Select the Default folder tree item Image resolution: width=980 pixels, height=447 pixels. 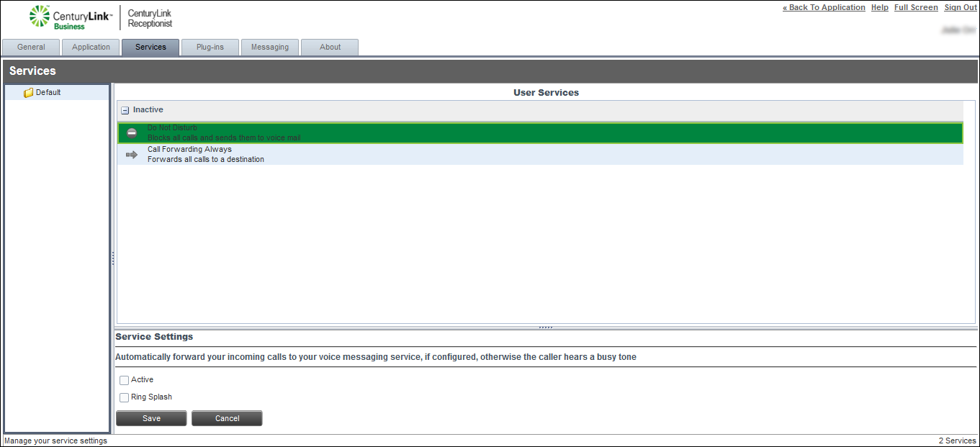57,93
